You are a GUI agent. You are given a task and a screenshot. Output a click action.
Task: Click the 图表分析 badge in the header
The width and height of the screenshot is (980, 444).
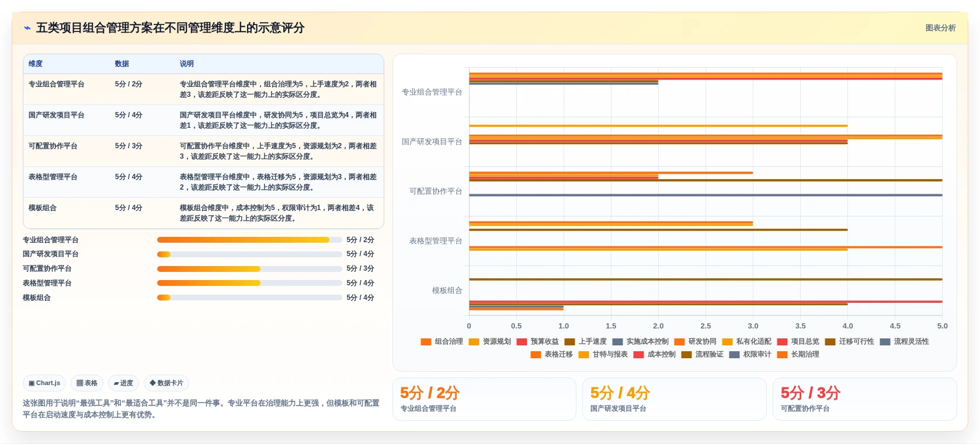(x=940, y=28)
